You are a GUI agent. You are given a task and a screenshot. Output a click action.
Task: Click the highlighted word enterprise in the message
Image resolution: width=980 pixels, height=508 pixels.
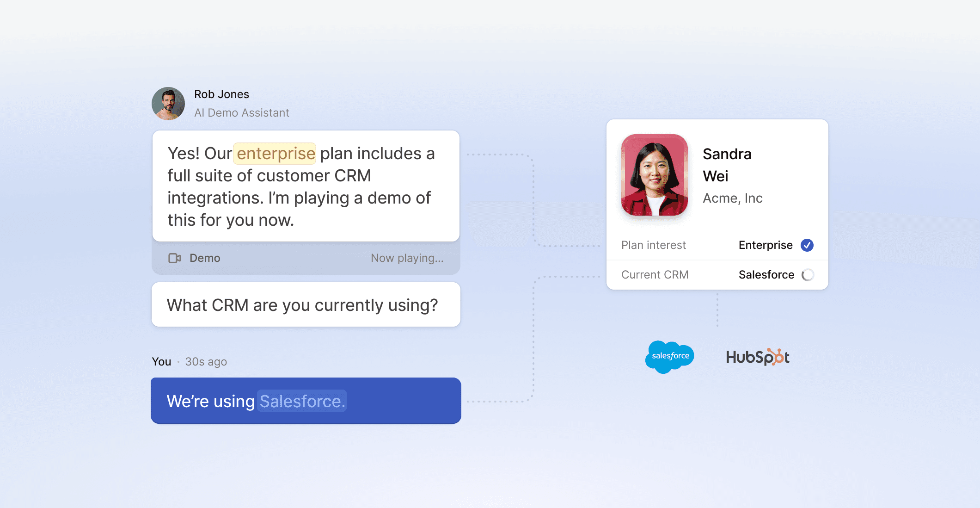click(275, 153)
